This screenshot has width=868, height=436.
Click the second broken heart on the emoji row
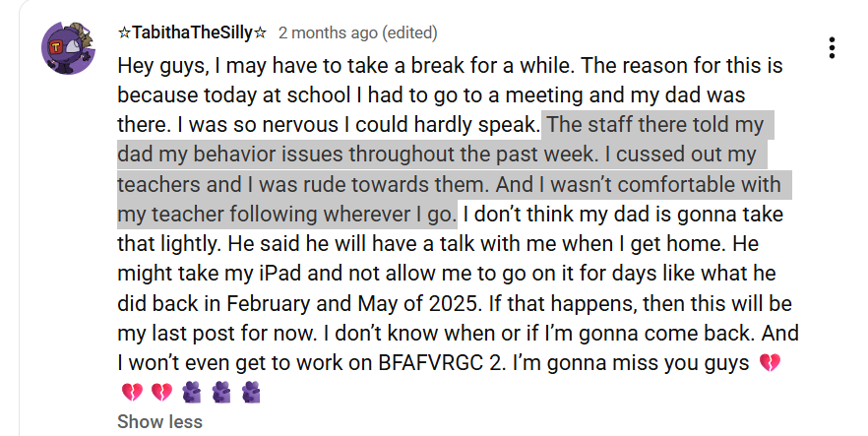(x=162, y=394)
